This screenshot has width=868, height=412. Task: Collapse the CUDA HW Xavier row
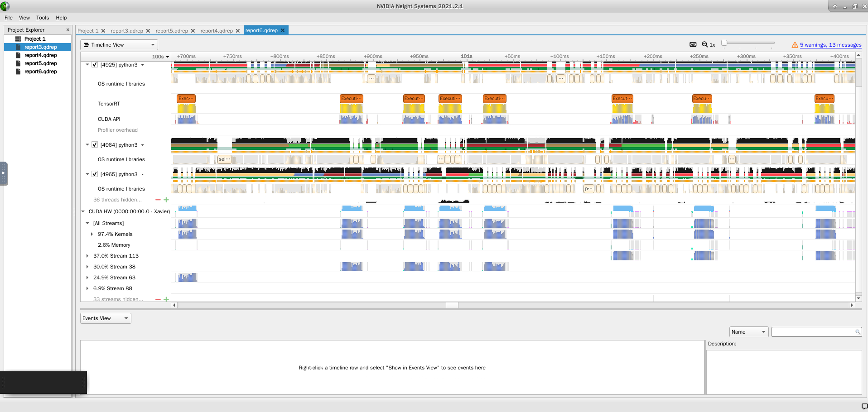click(x=83, y=211)
